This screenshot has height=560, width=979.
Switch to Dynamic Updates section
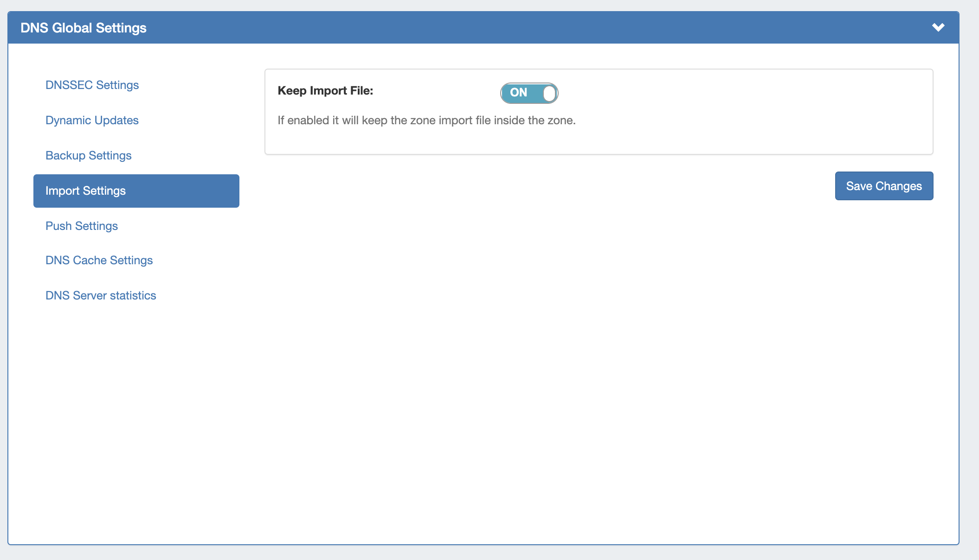[x=92, y=120]
